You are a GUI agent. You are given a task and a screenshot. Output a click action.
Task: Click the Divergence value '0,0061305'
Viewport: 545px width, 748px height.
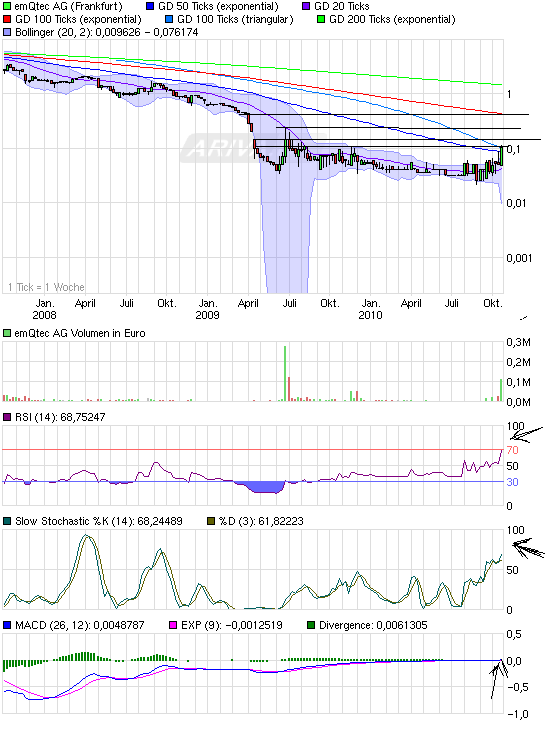pyautogui.click(x=402, y=625)
